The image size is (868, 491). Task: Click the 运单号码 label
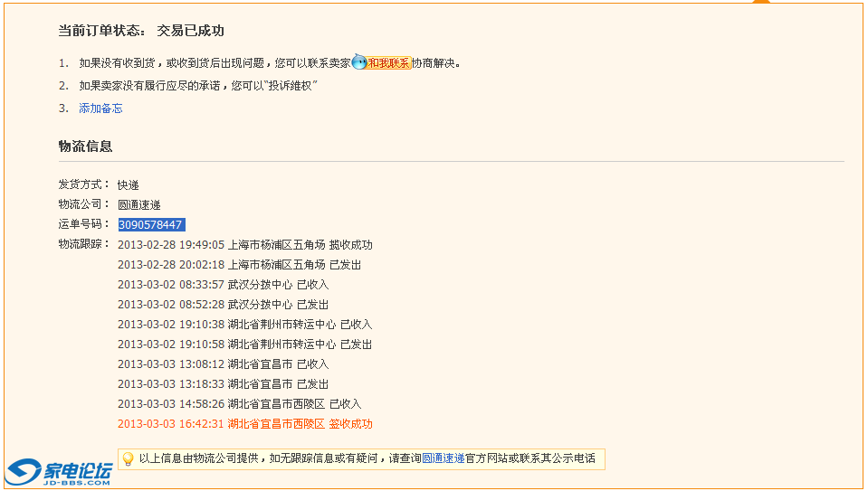83,224
